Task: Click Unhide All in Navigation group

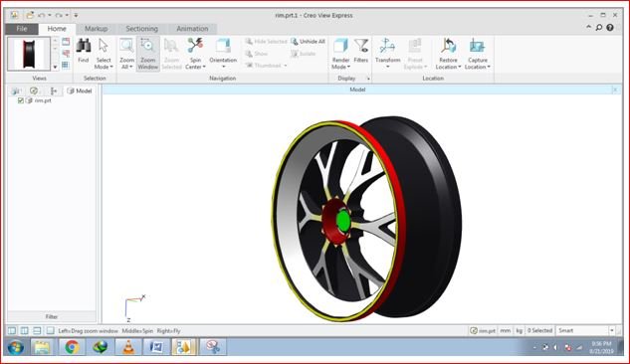Action: click(x=308, y=42)
